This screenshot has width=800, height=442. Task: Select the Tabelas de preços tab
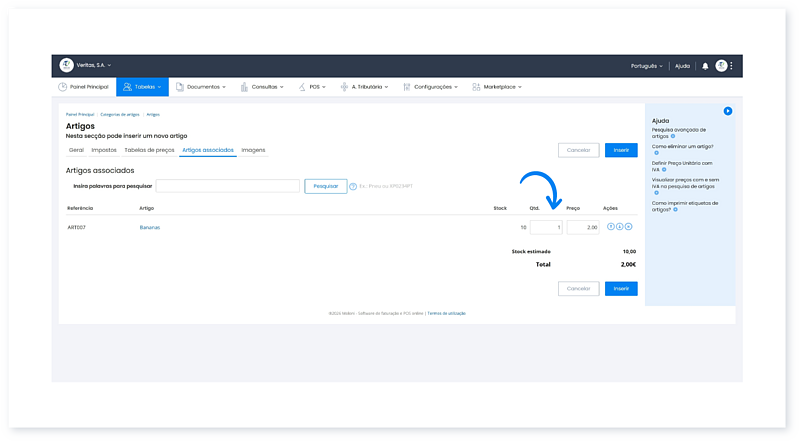(x=149, y=150)
